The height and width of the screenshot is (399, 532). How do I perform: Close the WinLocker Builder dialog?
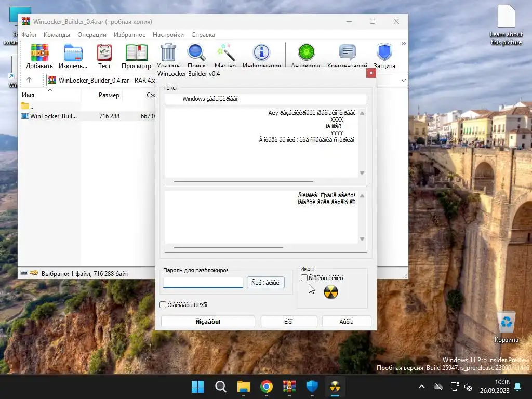click(371, 73)
